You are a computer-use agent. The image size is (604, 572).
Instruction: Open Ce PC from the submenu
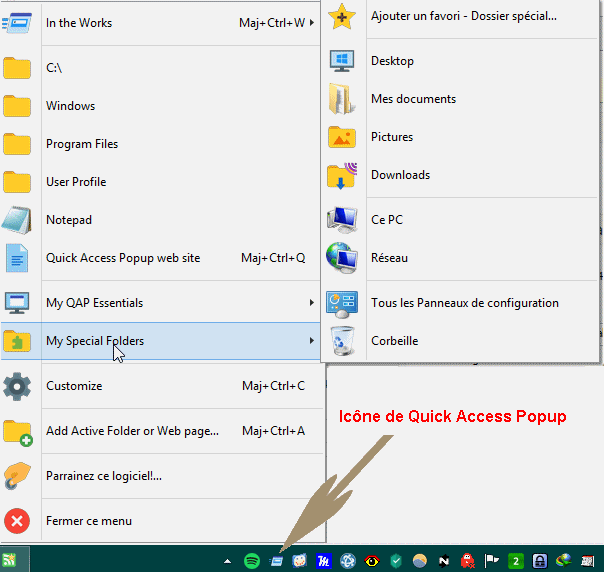point(460,220)
